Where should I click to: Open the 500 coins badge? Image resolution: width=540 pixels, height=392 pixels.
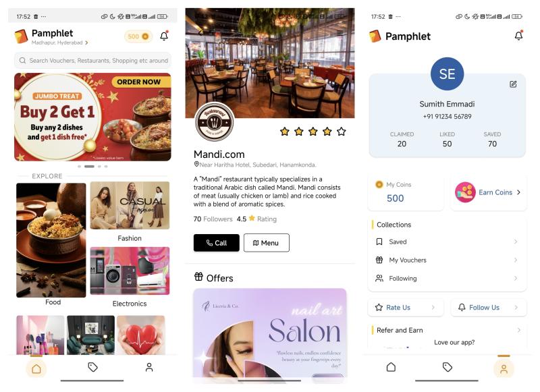[x=138, y=36]
